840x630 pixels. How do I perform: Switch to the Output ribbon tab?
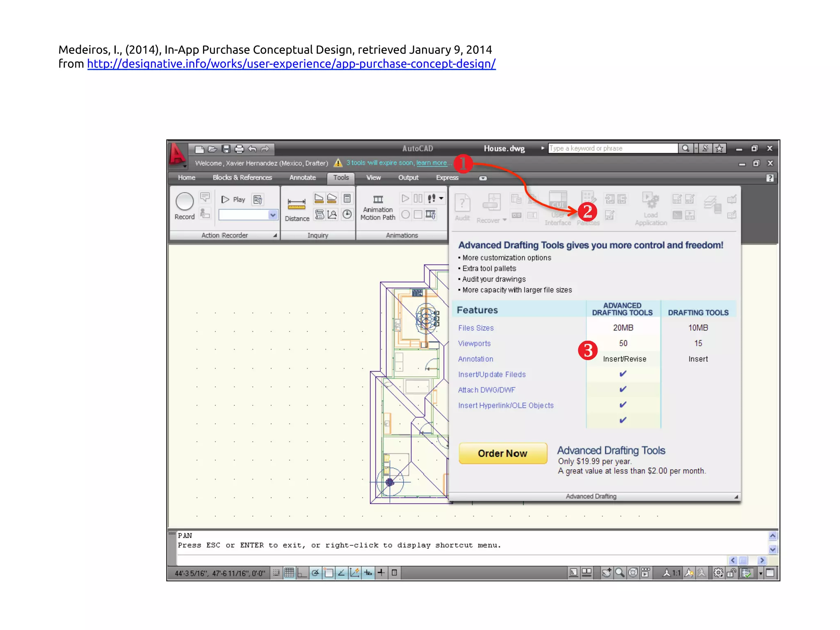(408, 178)
